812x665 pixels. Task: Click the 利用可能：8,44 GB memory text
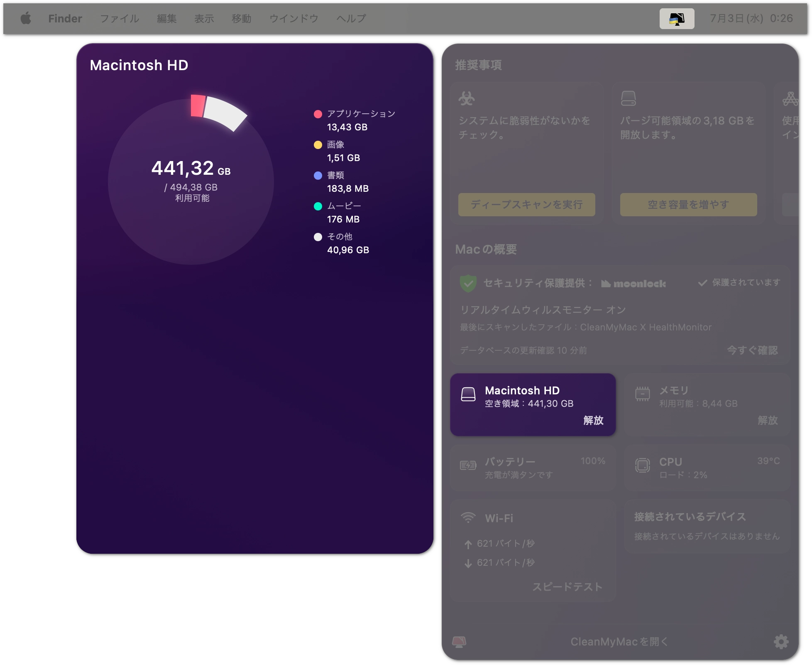tap(699, 404)
